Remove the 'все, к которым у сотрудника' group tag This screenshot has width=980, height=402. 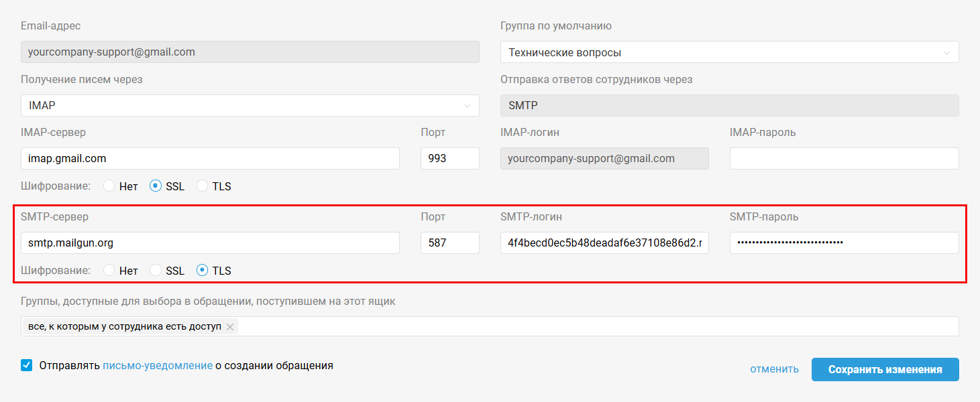[x=230, y=327]
